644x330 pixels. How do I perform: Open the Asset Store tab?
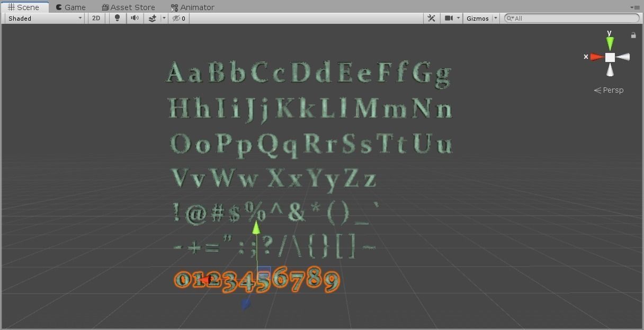pyautogui.click(x=129, y=7)
